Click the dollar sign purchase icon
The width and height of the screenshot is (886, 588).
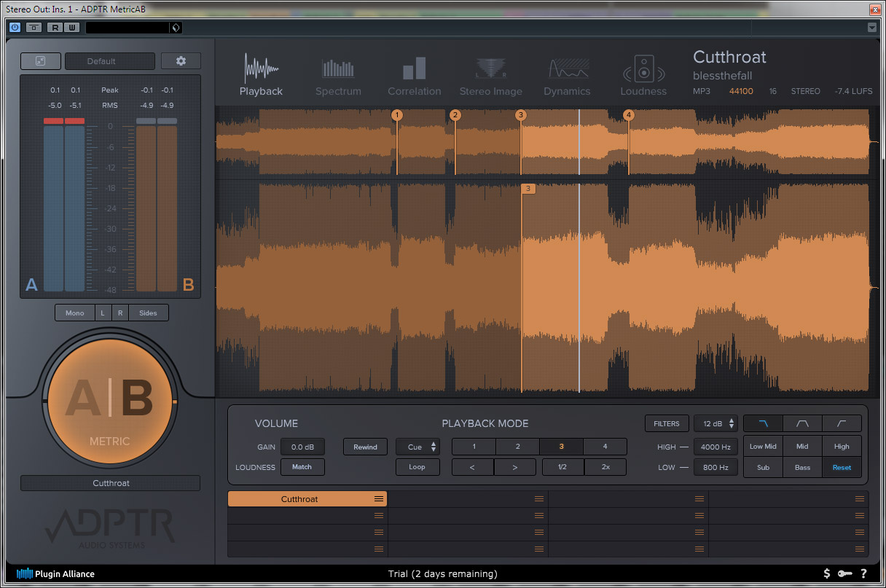(x=827, y=573)
